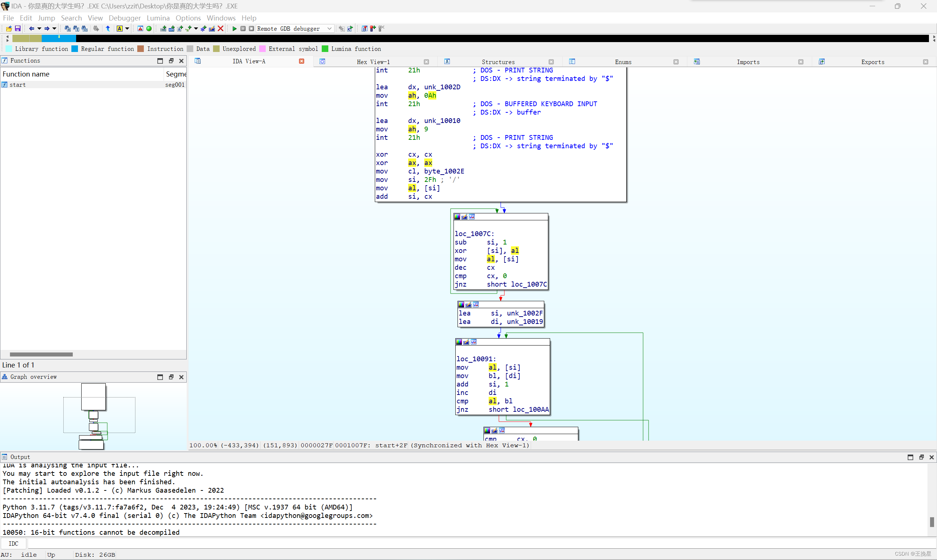Viewport: 937px width, 560px height.
Task: Click the red warning triangle icon
Action: tap(141, 29)
